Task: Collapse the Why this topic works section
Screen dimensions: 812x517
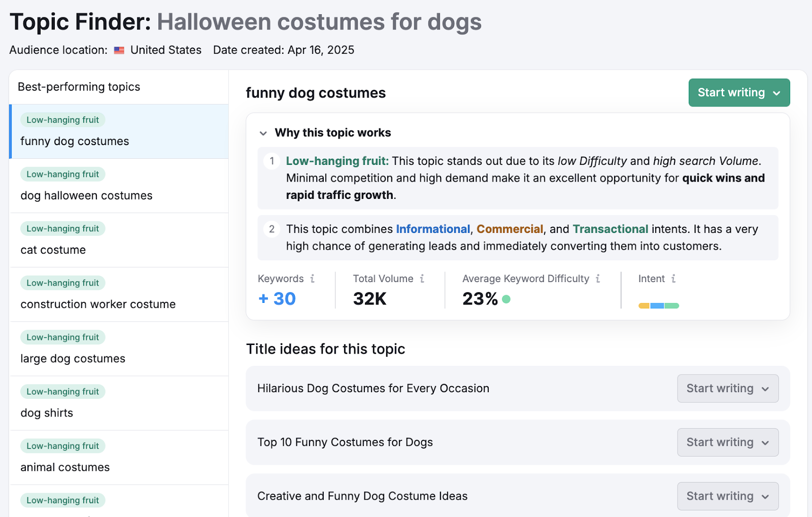Action: click(x=263, y=133)
